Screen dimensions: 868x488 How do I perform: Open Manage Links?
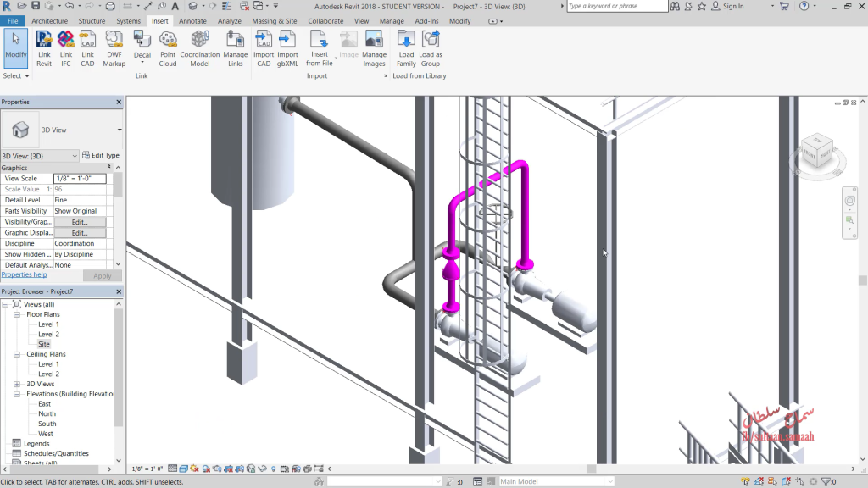[236, 48]
